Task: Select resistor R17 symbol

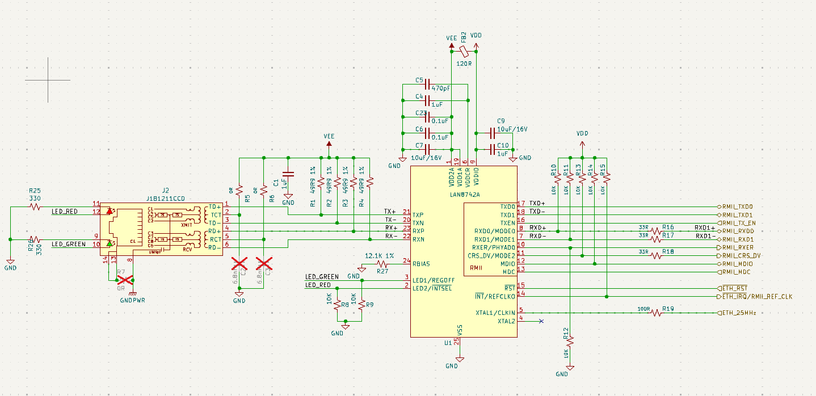Action: [656, 239]
